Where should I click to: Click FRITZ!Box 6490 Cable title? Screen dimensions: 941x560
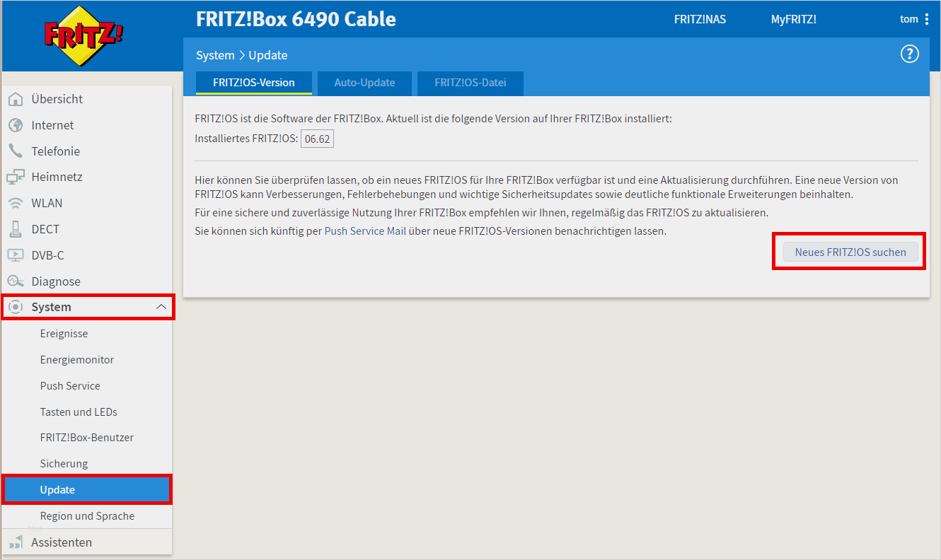point(296,19)
